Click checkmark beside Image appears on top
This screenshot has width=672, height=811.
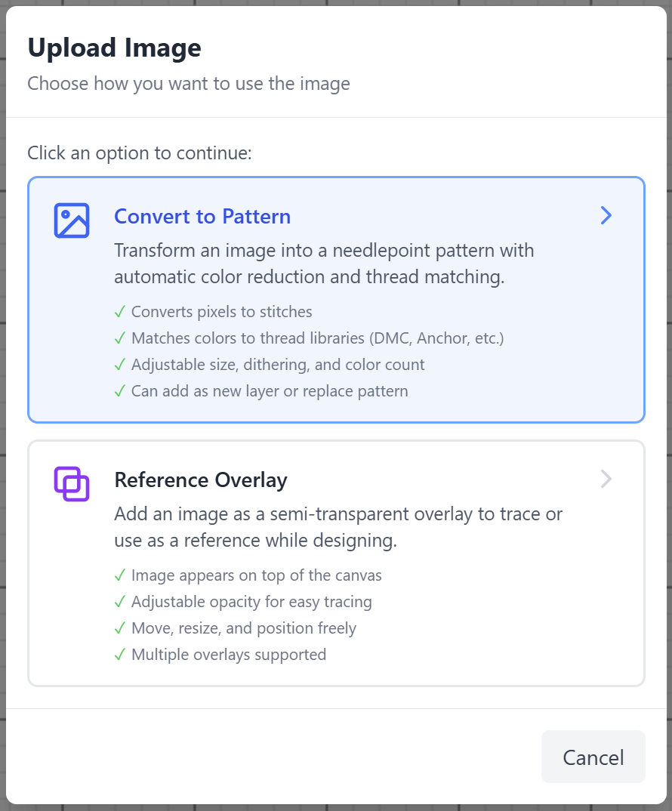[x=119, y=575]
